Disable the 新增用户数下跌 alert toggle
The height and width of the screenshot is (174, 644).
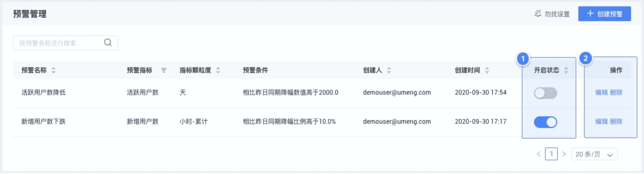pyautogui.click(x=546, y=122)
